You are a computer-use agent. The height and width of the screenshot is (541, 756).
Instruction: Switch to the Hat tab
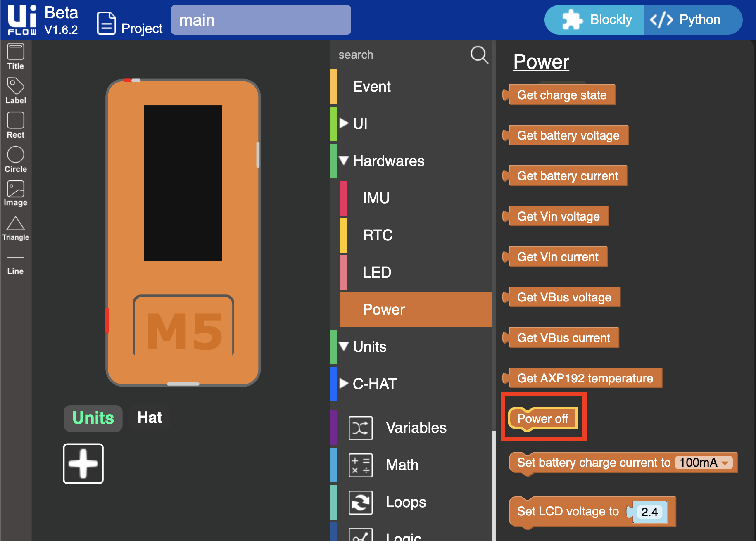[x=150, y=418]
